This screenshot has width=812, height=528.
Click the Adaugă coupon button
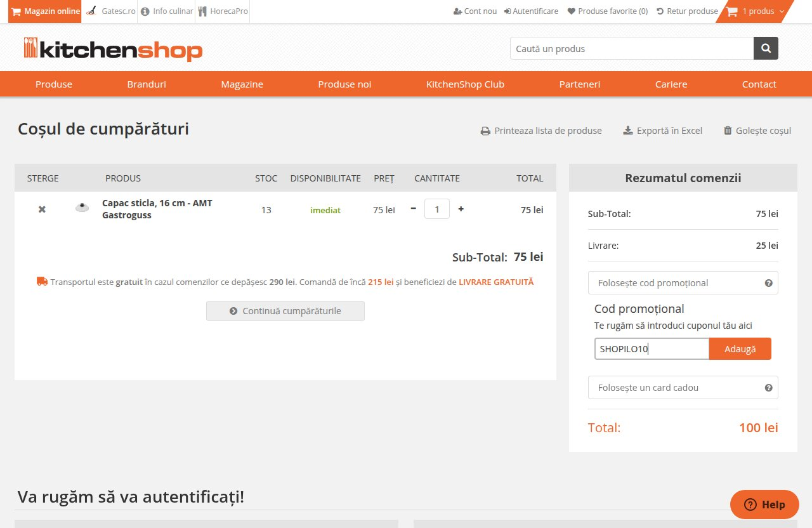(740, 349)
